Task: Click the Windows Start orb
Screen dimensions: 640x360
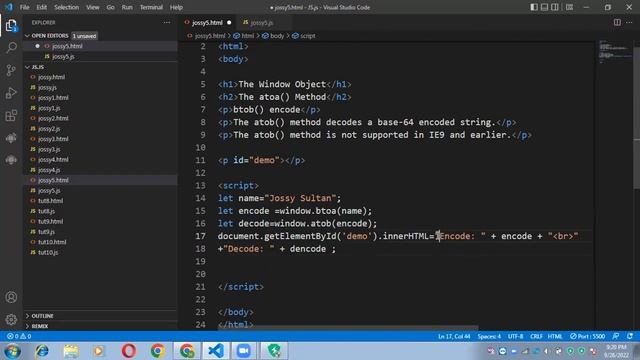Action: (x=13, y=351)
